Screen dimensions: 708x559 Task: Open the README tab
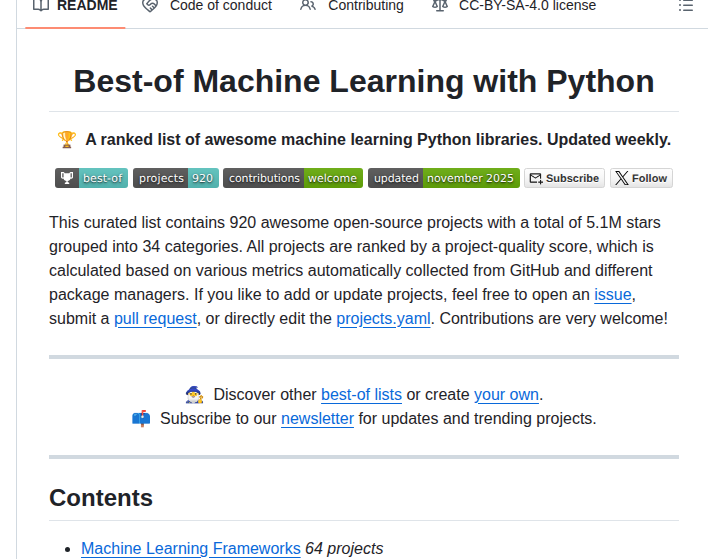(75, 6)
